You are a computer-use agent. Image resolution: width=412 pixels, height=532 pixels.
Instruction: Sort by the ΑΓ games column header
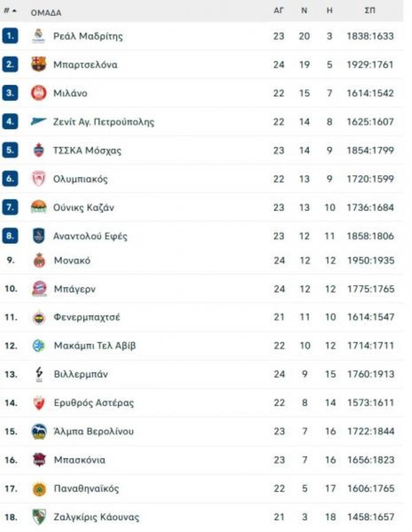[278, 11]
